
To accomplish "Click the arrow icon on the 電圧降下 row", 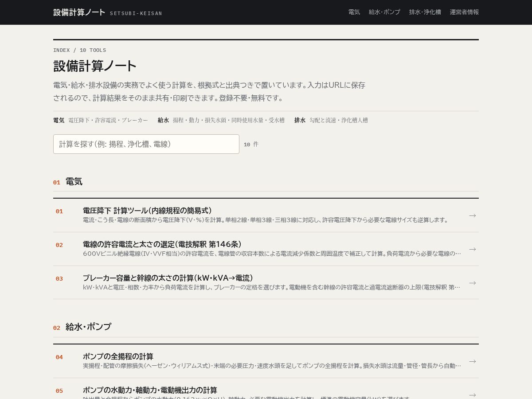I will (473, 215).
